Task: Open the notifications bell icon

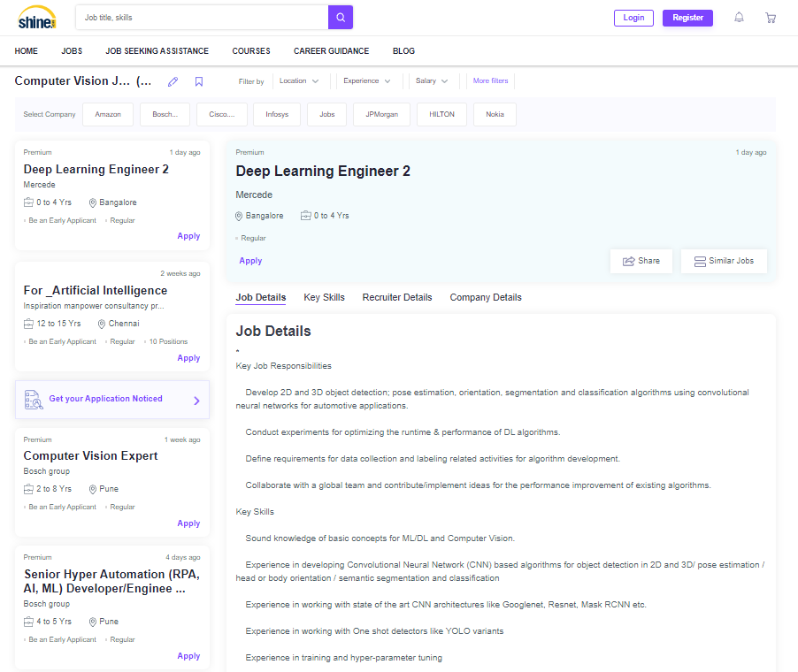Action: 740,18
